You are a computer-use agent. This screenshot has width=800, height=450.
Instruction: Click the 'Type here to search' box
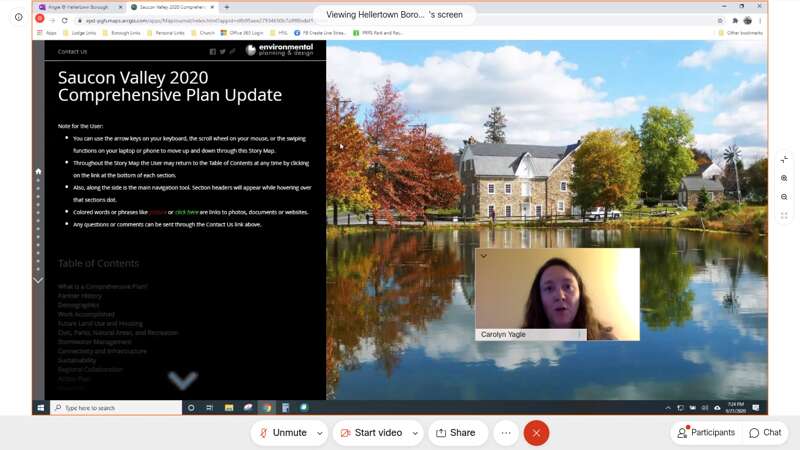[116, 408]
